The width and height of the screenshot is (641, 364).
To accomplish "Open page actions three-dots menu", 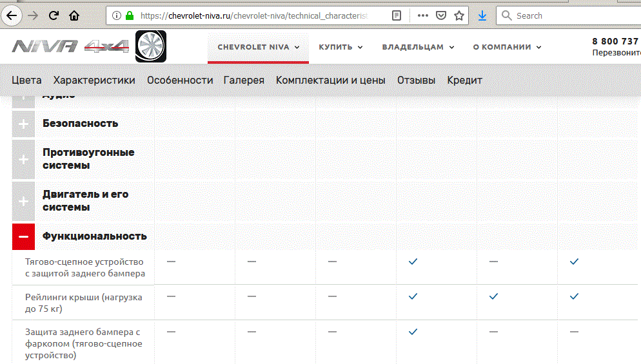I will pyautogui.click(x=422, y=15).
